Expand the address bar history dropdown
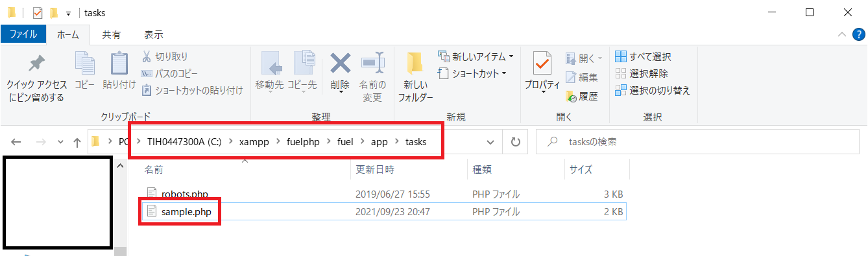 click(x=491, y=142)
